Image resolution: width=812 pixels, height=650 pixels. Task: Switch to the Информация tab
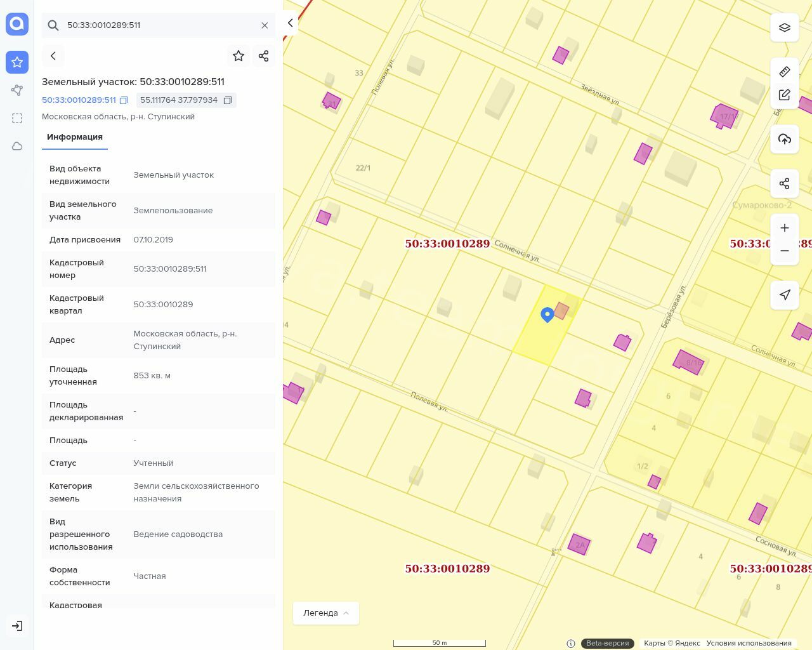coord(75,137)
